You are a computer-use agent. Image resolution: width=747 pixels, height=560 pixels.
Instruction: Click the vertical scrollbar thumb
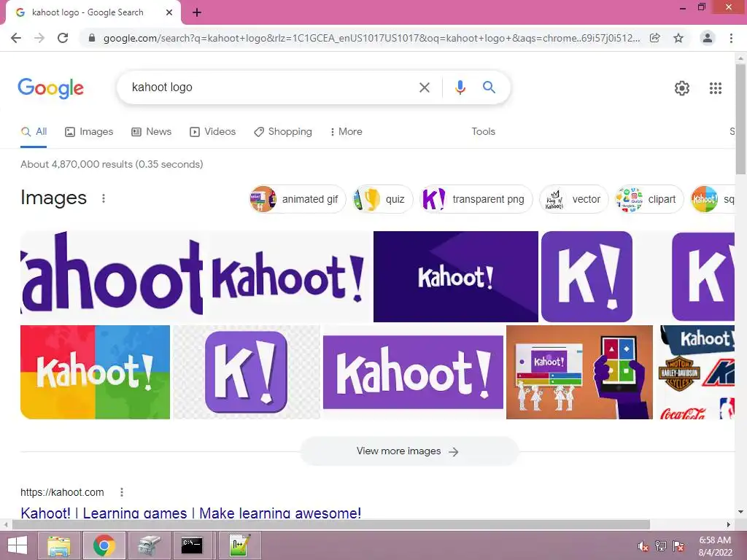[741, 119]
